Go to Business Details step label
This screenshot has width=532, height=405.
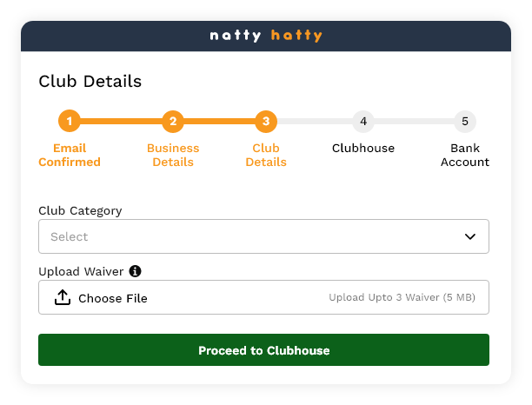[x=173, y=155]
